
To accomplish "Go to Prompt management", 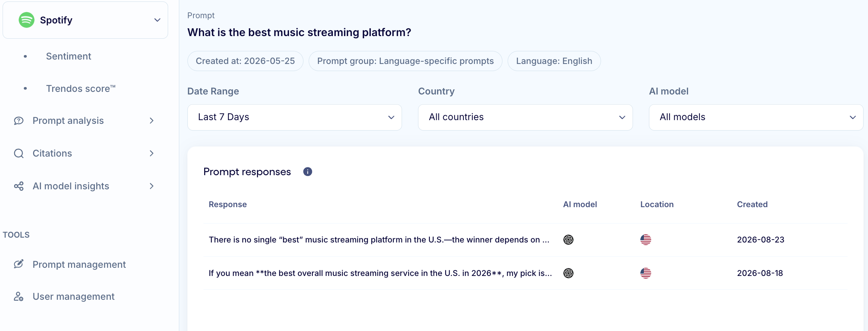I will [79, 264].
